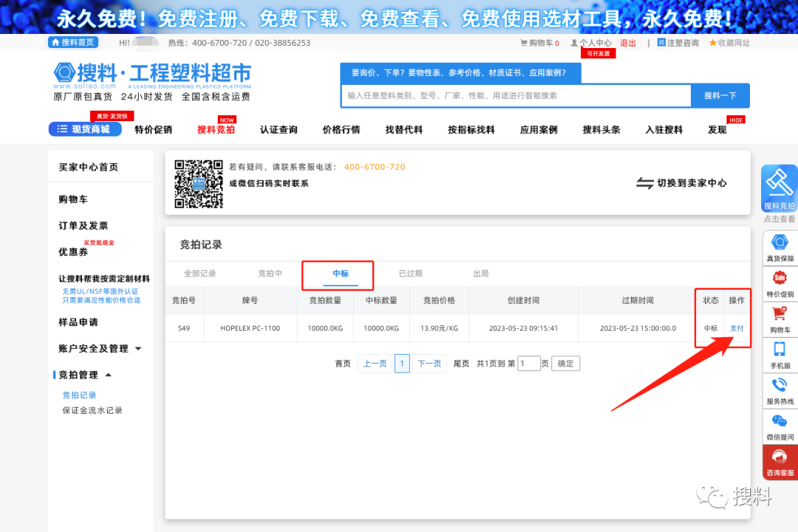Click the 支付 payment link for bid 549
This screenshot has width=798, height=532.
click(x=736, y=328)
